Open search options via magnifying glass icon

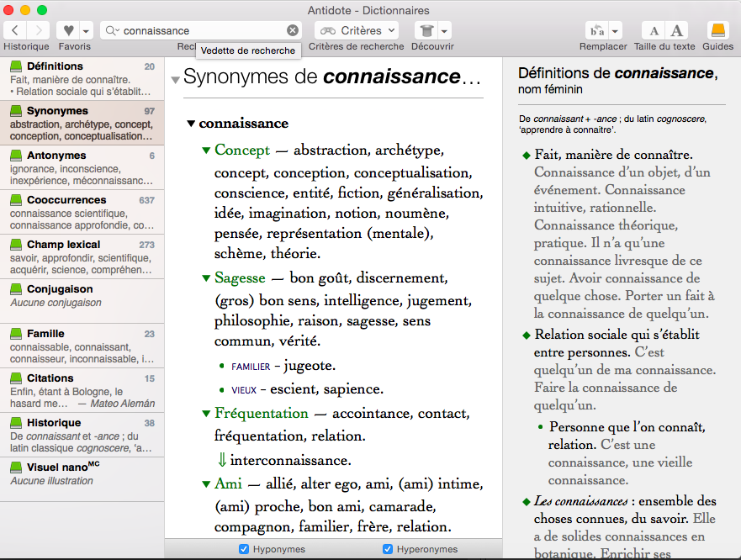112,31
